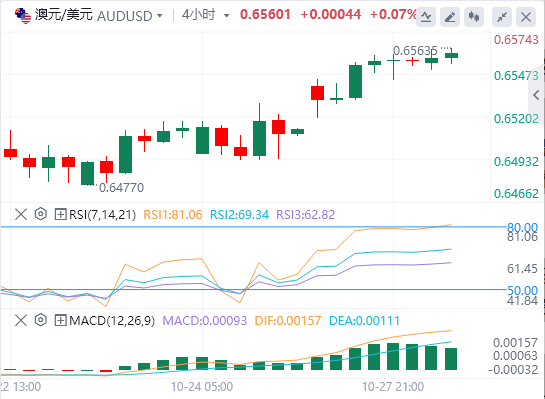Click the 0.65202 price axis label
545x399 pixels.
coord(516,119)
